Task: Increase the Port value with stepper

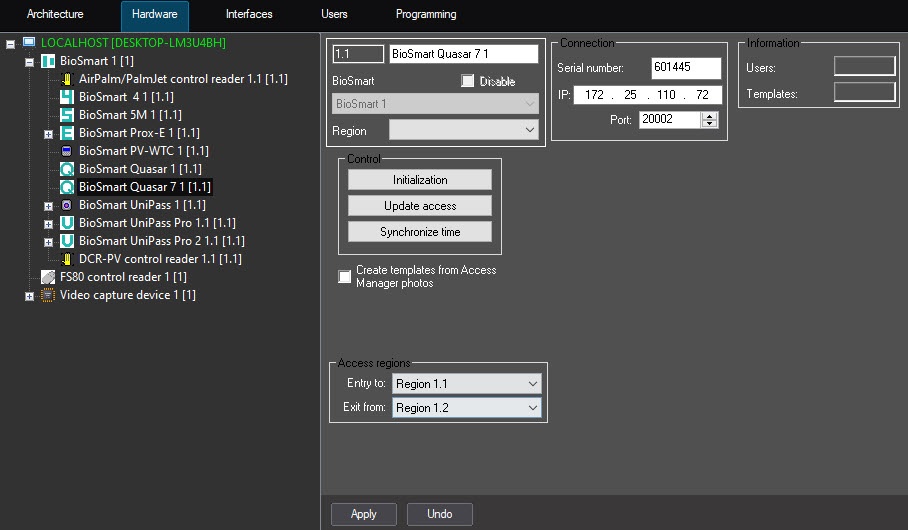Action: coord(710,116)
